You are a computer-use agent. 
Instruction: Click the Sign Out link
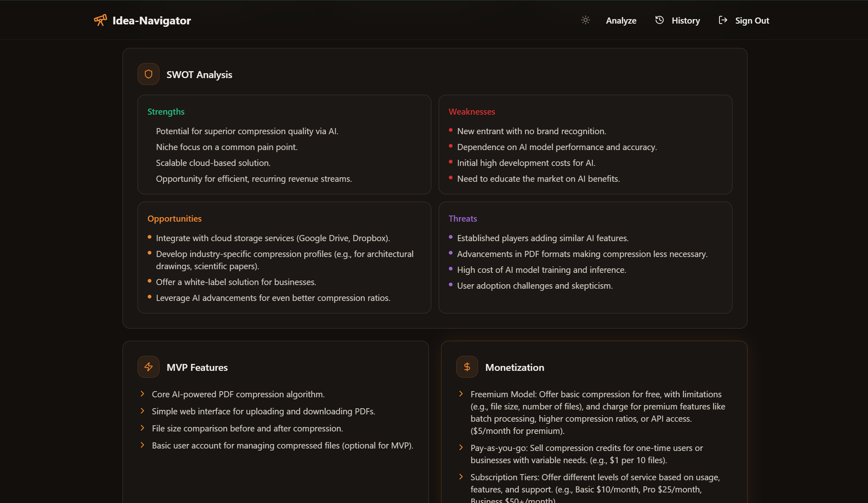pyautogui.click(x=752, y=21)
